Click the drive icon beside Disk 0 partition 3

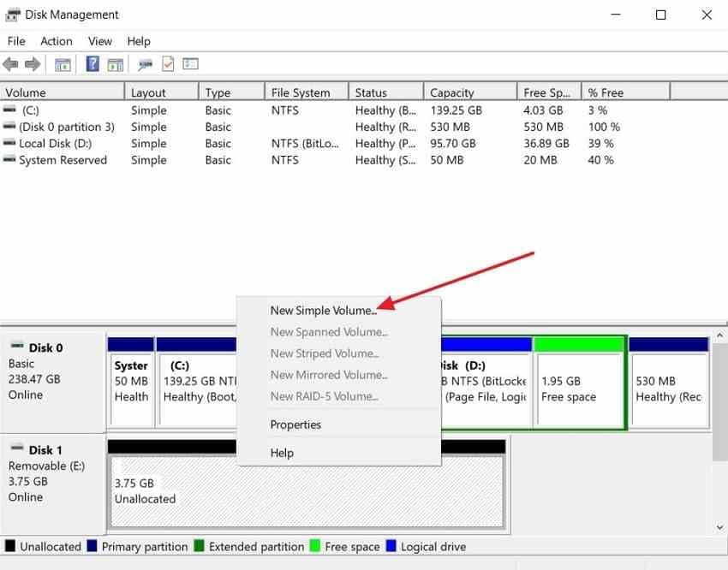(x=9, y=126)
